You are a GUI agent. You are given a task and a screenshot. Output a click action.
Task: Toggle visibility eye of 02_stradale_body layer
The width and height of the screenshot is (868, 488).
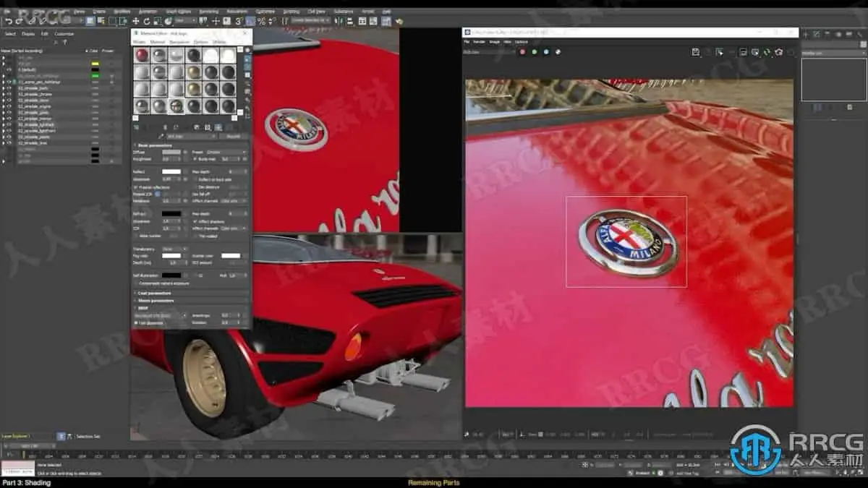click(x=9, y=88)
